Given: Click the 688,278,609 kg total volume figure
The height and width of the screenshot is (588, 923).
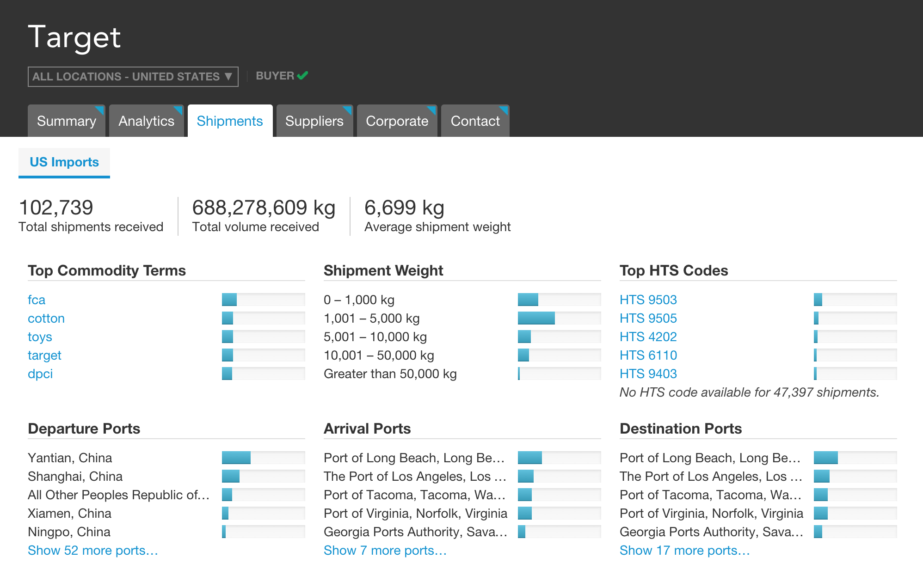Looking at the screenshot, I should click(264, 208).
